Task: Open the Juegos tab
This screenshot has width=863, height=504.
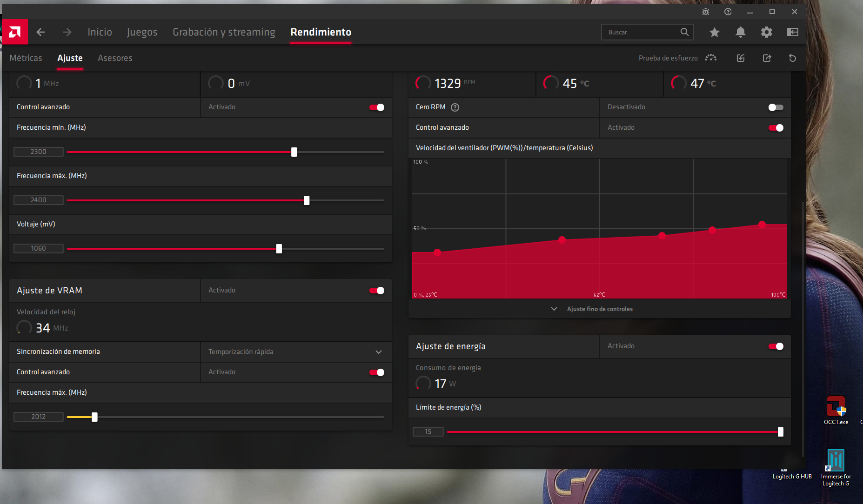Action: click(142, 32)
